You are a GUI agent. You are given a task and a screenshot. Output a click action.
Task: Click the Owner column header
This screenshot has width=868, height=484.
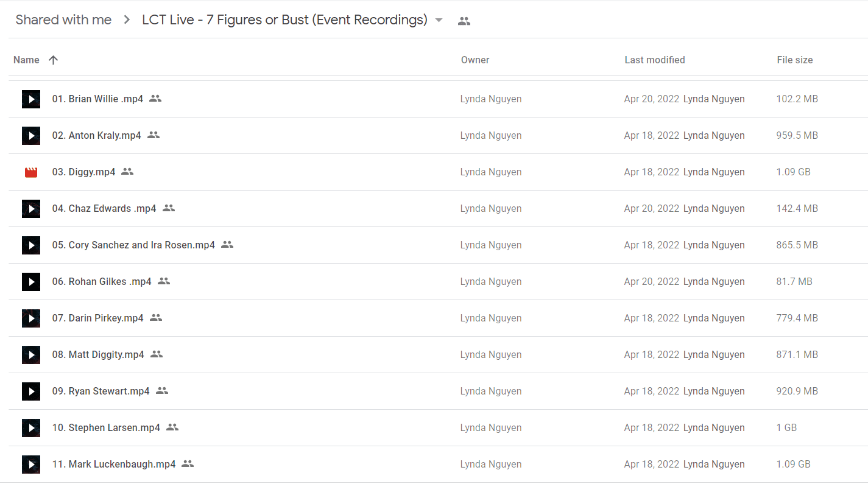tap(475, 60)
